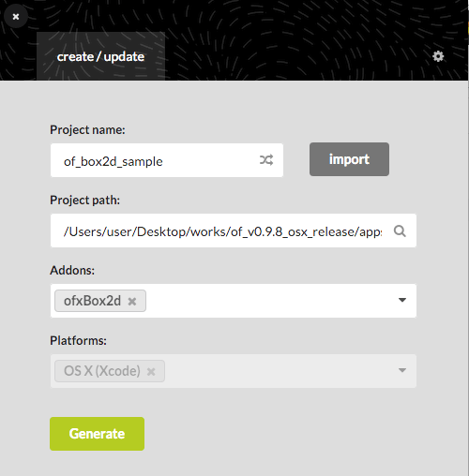Expand the Platforms dropdown arrow
Viewport: 469px width, 476px height.
pyautogui.click(x=402, y=370)
